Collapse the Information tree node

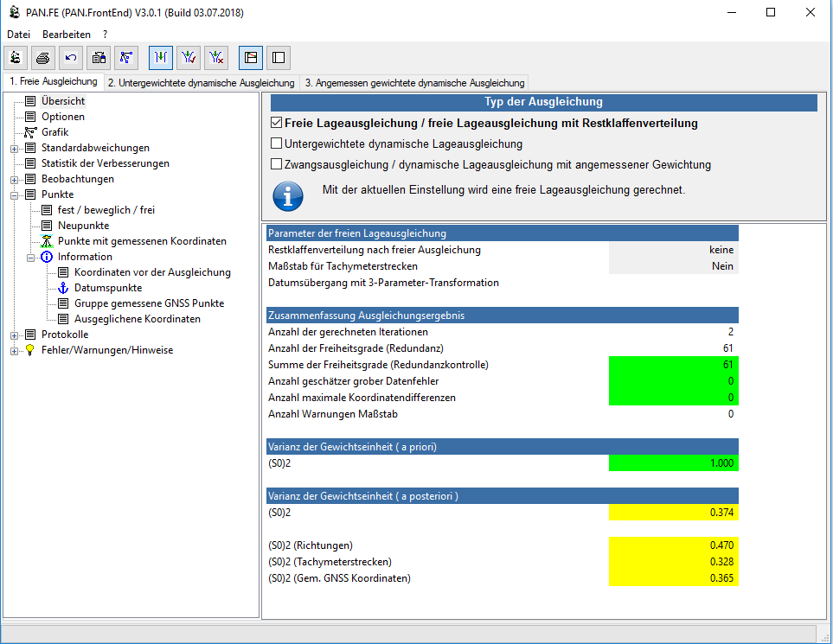[31, 258]
